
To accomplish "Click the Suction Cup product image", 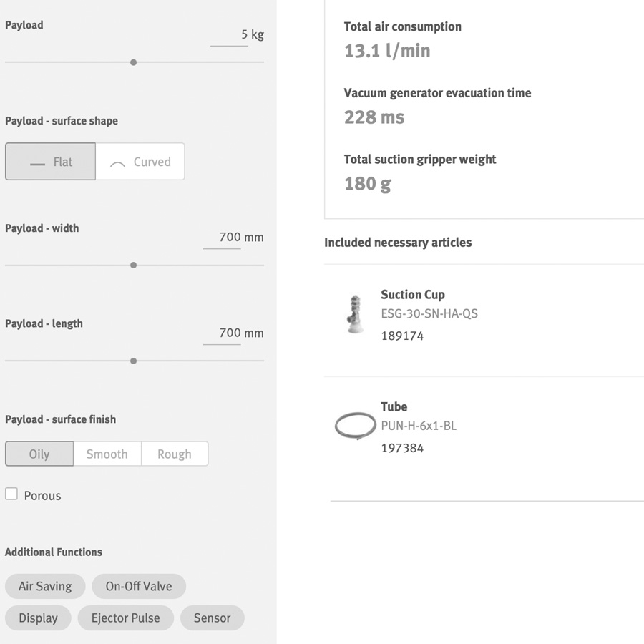I will click(x=355, y=315).
